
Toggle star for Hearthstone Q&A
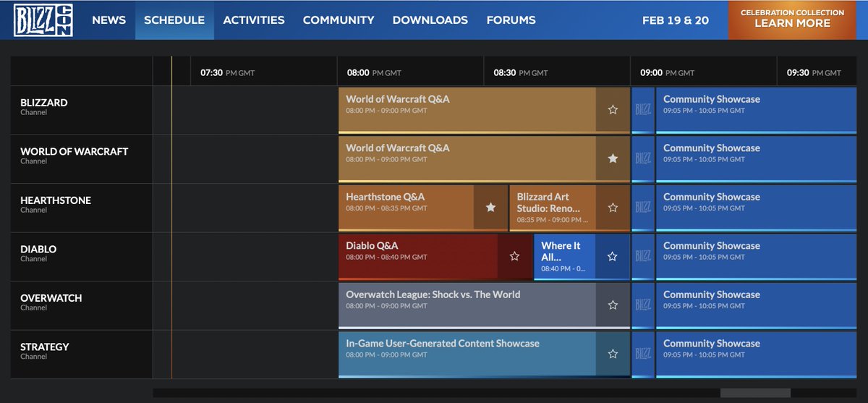click(x=490, y=207)
